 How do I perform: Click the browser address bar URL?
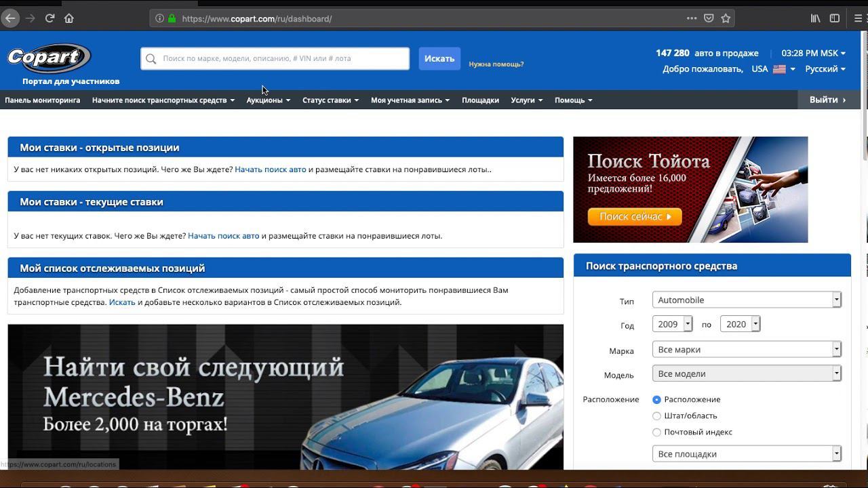[x=257, y=19]
